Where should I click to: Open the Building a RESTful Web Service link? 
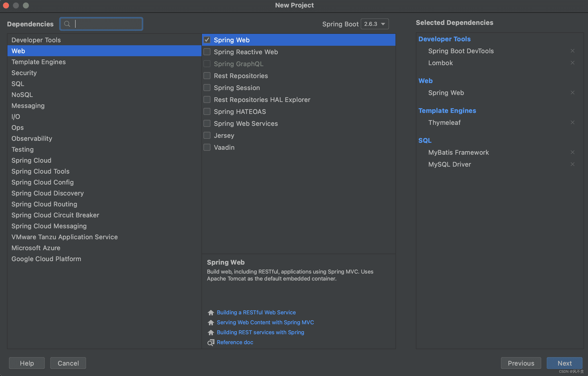coord(256,312)
